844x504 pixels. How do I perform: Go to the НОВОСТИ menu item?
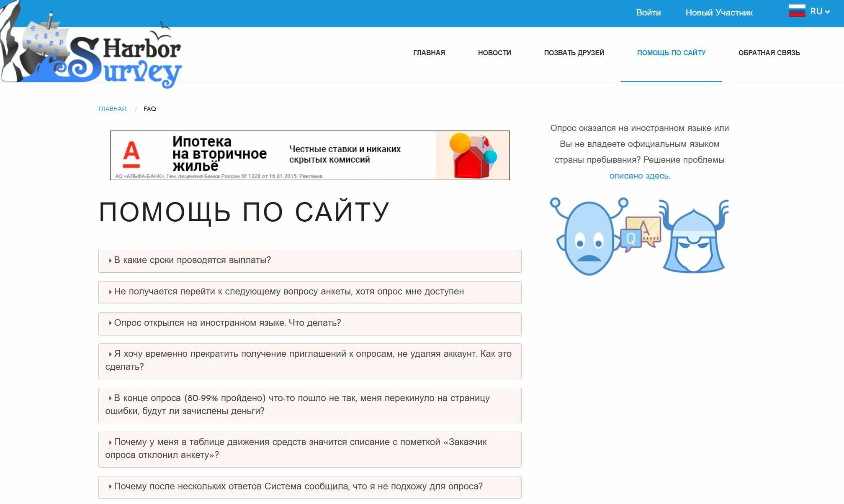click(494, 53)
